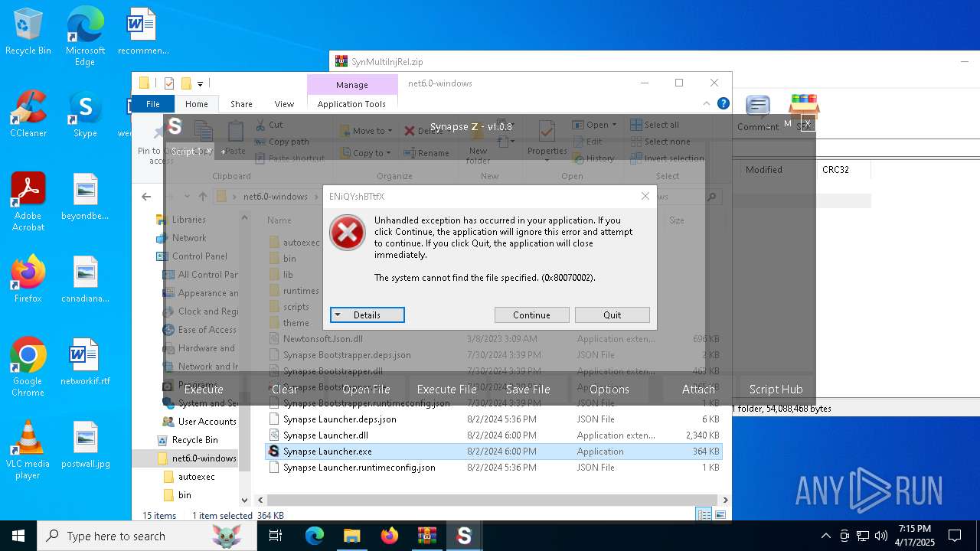
Task: Select Synapse Launcher.deps.json file
Action: click(x=492, y=419)
